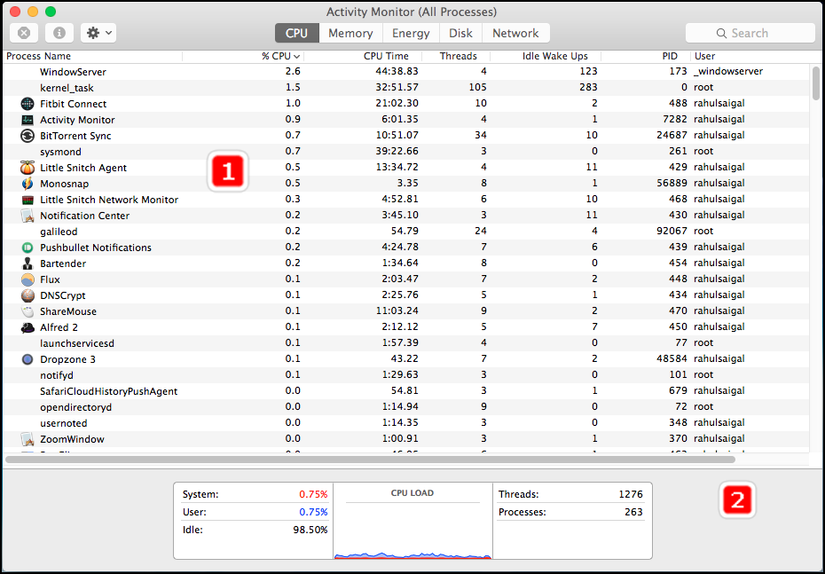Open the process Inspect info icon
825x574 pixels.
pos(59,33)
